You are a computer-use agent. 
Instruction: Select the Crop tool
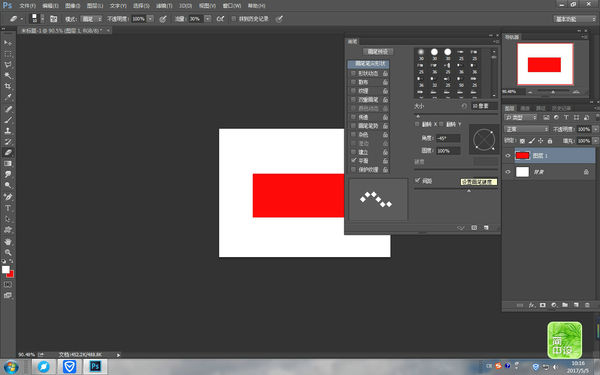8,86
